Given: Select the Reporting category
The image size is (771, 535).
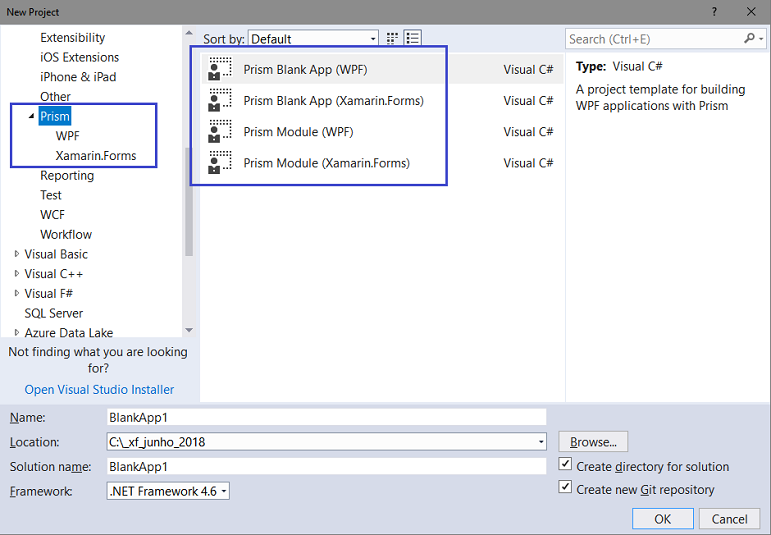Looking at the screenshot, I should [67, 176].
